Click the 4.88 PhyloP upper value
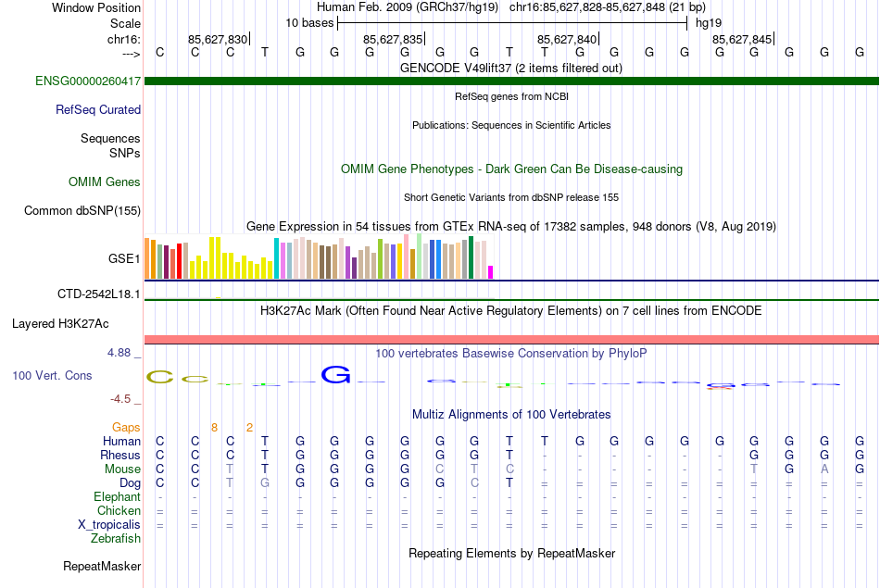Viewport: 880px width, 588px height. pyautogui.click(x=119, y=353)
